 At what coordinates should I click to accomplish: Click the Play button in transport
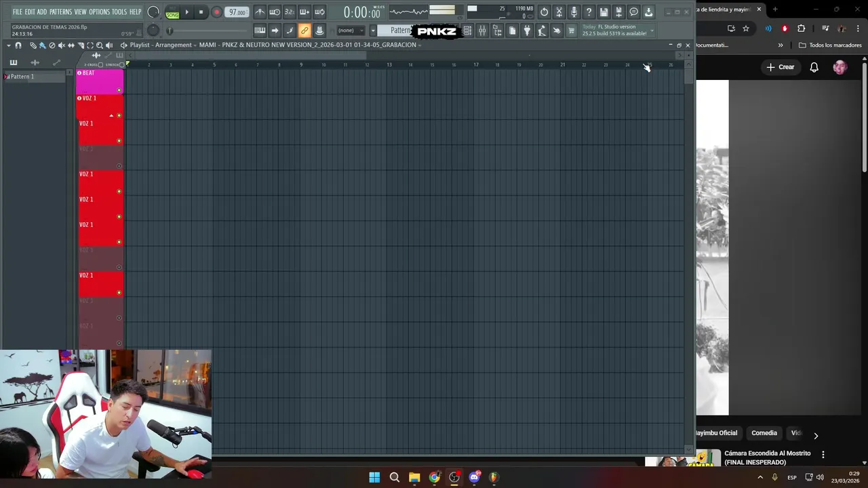point(187,12)
